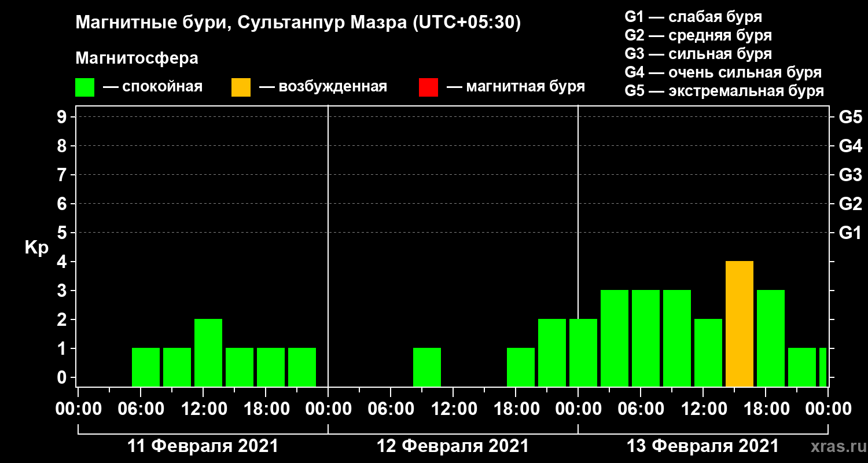Click the right-axis 'G3' label beside Kp 7
868x463 pixels.
click(x=850, y=175)
